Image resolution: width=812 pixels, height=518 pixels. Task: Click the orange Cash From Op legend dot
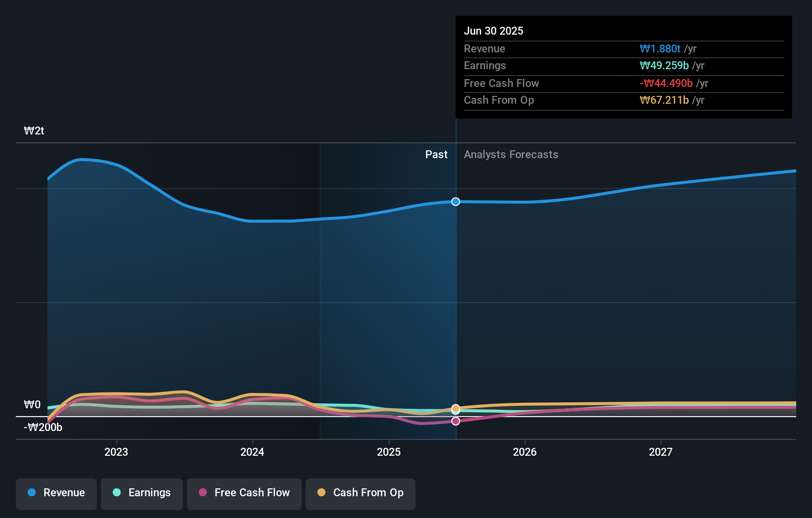tap(322, 492)
